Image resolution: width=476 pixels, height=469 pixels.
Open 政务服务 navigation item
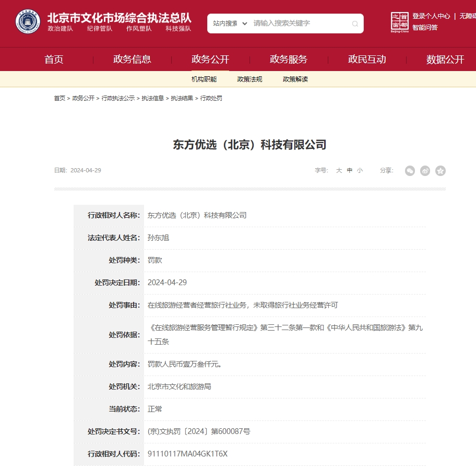pyautogui.click(x=289, y=59)
